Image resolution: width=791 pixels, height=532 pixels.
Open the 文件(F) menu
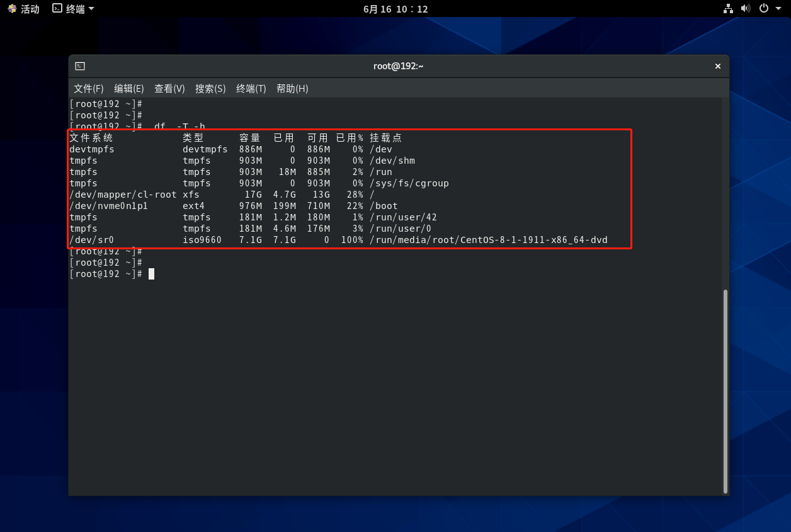click(x=88, y=89)
